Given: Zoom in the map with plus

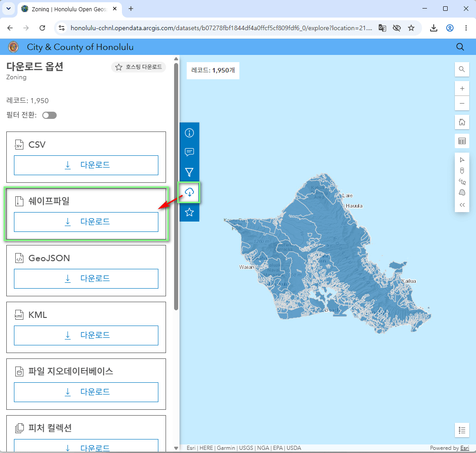Looking at the screenshot, I should click(462, 88).
